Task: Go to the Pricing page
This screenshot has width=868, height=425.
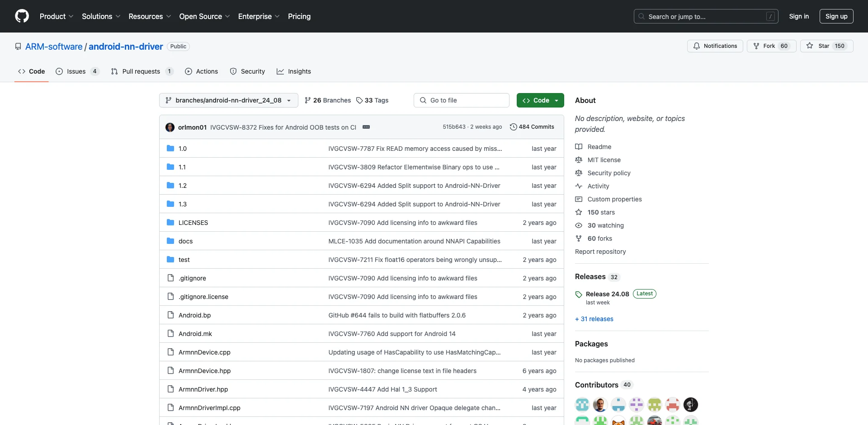Action: pyautogui.click(x=299, y=16)
